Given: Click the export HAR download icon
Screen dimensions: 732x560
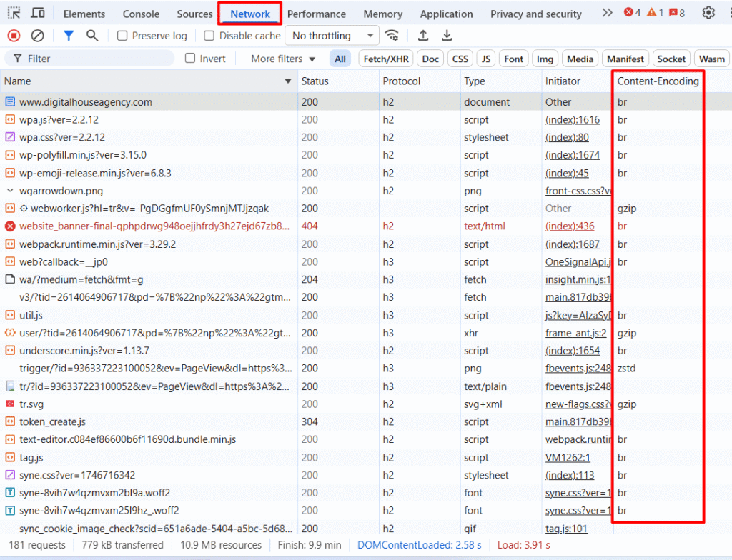Looking at the screenshot, I should [x=447, y=36].
